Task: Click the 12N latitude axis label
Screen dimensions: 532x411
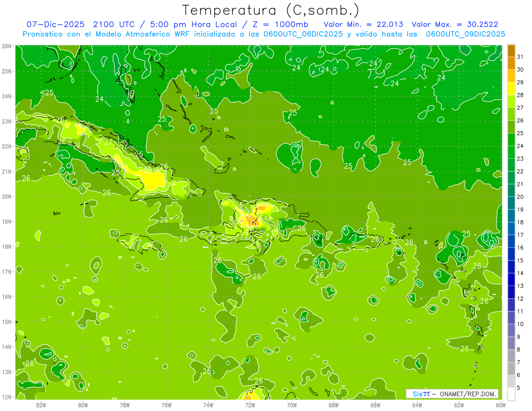Action: pos(7,396)
